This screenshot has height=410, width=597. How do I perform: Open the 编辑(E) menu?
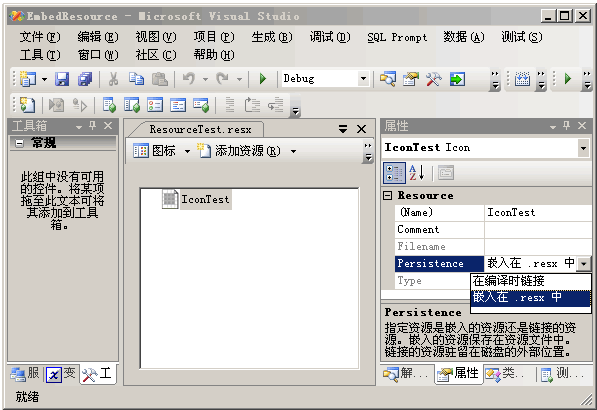pyautogui.click(x=98, y=37)
